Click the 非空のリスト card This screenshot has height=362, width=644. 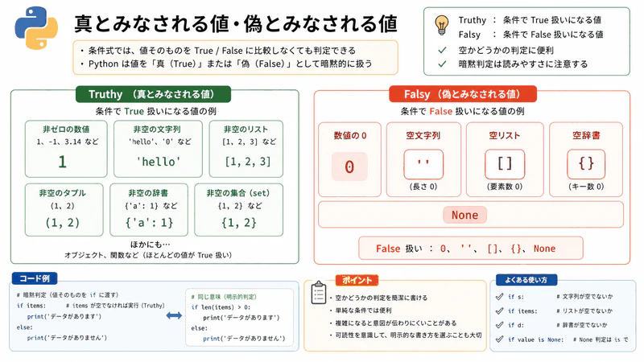point(246,149)
